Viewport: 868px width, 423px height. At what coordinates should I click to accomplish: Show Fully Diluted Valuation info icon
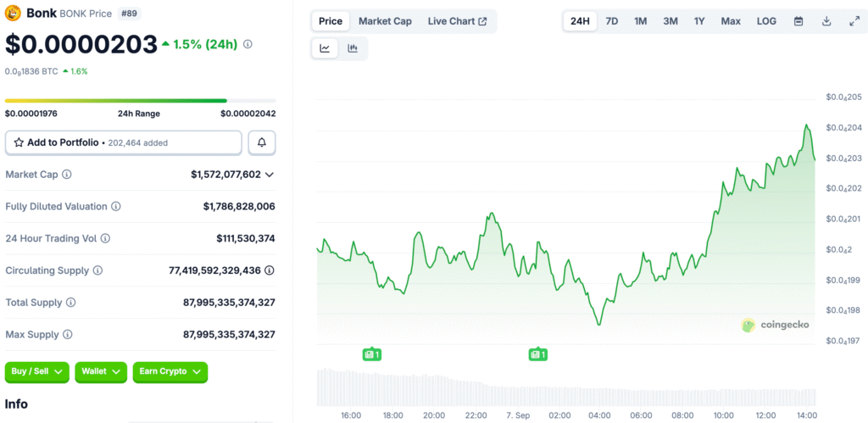point(116,207)
